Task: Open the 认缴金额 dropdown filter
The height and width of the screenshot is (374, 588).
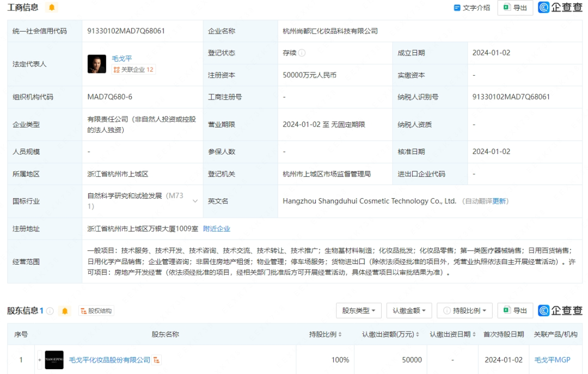Action: click(x=409, y=310)
